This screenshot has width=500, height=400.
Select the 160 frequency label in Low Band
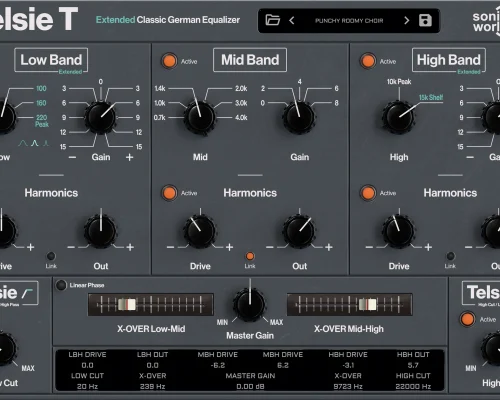pyautogui.click(x=41, y=103)
